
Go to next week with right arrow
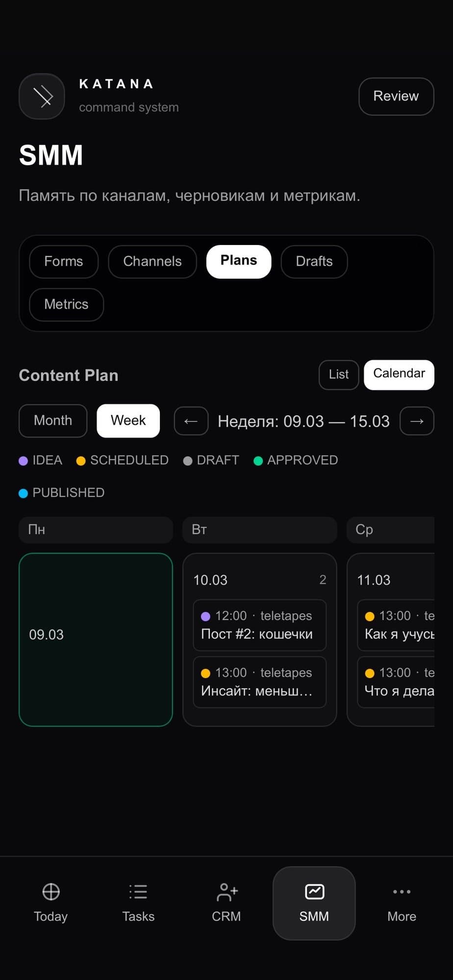[x=417, y=421]
